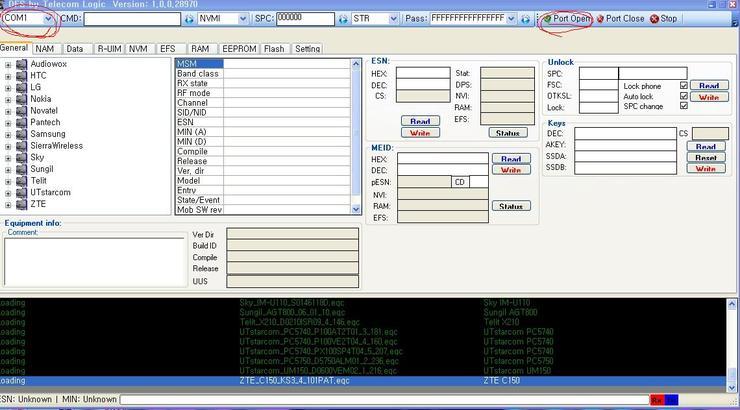Expand the LG tree node
Image resolution: width=740 pixels, height=410 pixels.
8,87
